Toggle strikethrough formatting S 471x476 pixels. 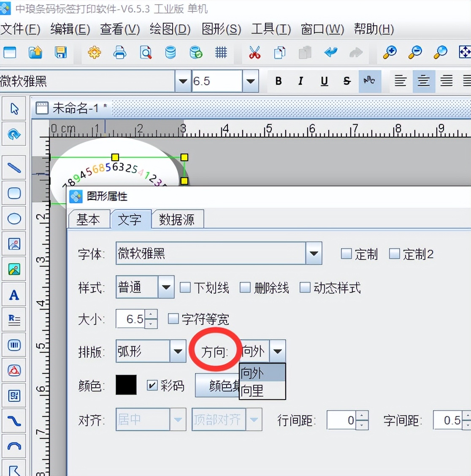(x=347, y=81)
